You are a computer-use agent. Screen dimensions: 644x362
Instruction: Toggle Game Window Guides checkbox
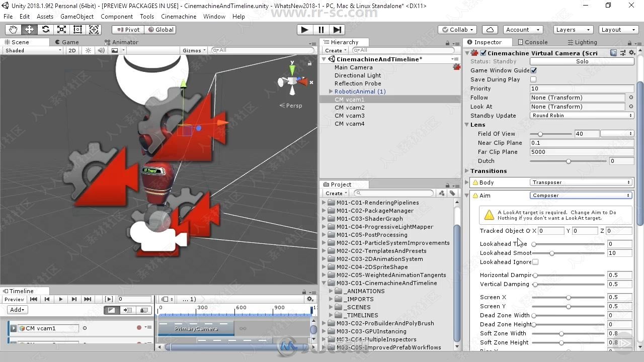click(x=533, y=70)
